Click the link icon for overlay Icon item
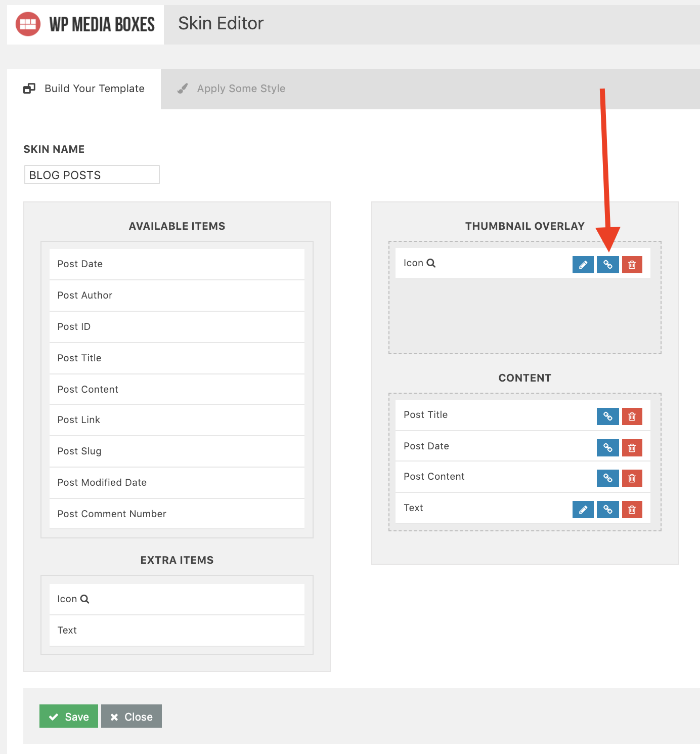The image size is (700, 754). 607,265
